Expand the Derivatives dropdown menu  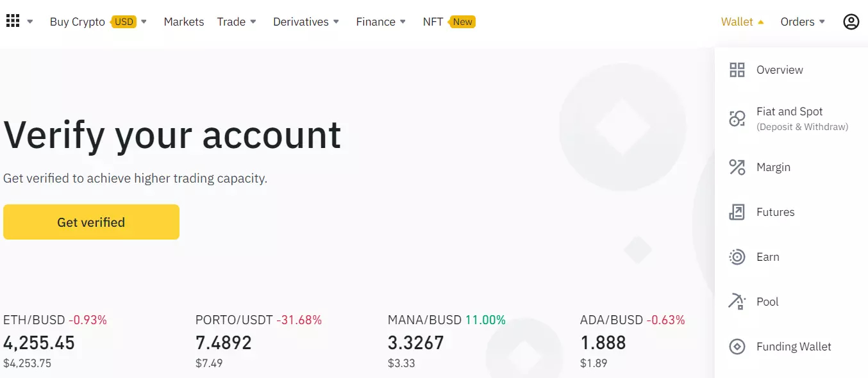(306, 22)
